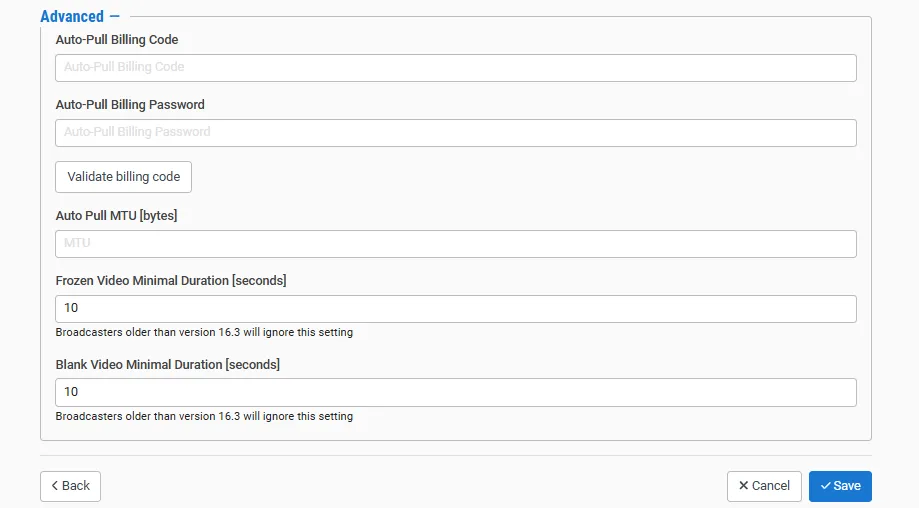Screen dimensions: 919x508
Task: Focus the Auto-Pull Billing Password field
Action: click(456, 132)
